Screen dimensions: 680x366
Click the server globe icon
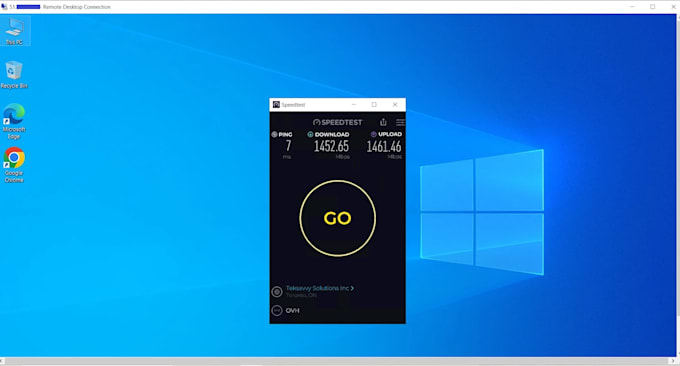(277, 291)
